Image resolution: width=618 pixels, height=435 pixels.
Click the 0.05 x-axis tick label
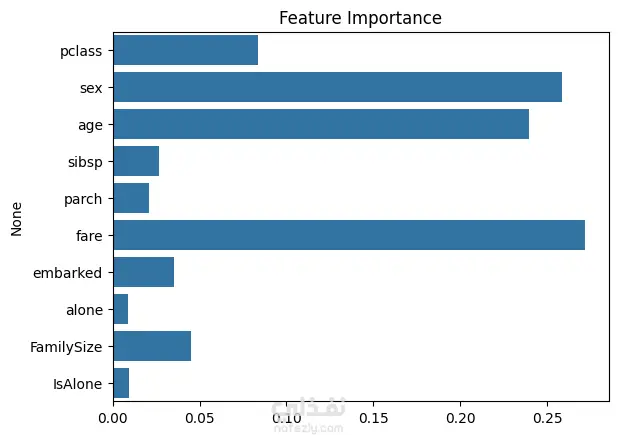(200, 413)
